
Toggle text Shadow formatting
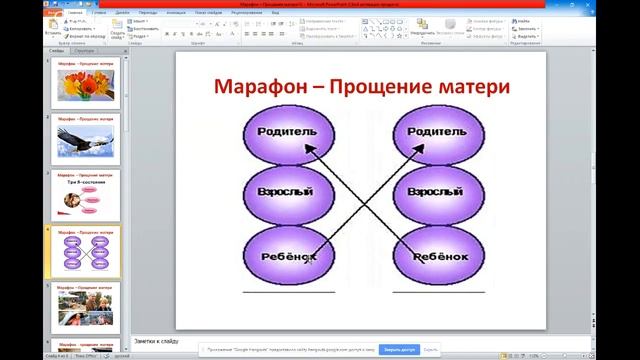tap(191, 34)
